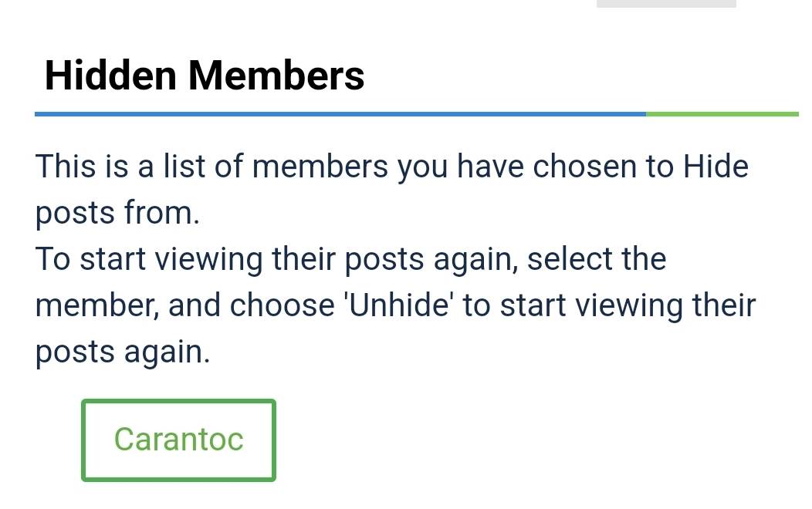Click the Hidden Members heading
The width and height of the screenshot is (812, 509).
tap(205, 76)
